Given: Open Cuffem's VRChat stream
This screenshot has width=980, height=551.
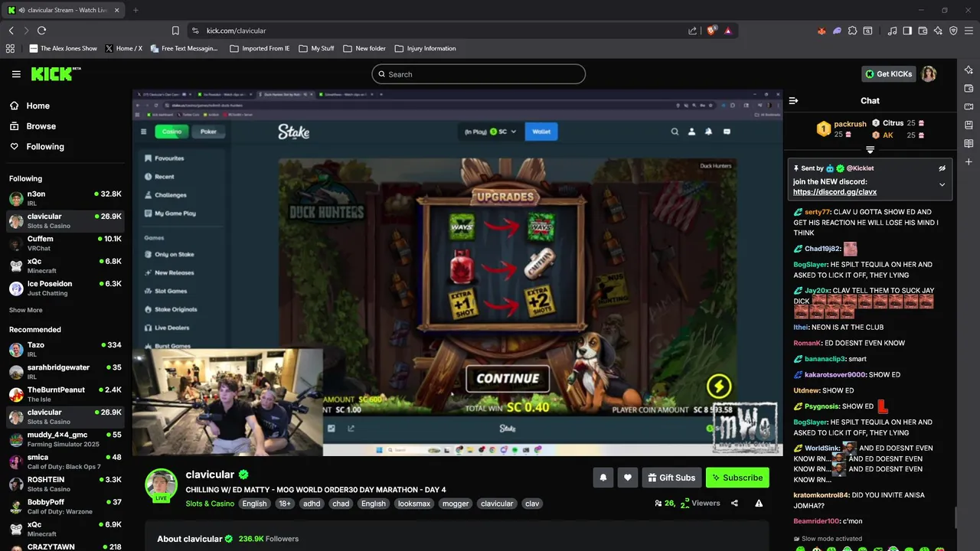Looking at the screenshot, I should click(65, 243).
